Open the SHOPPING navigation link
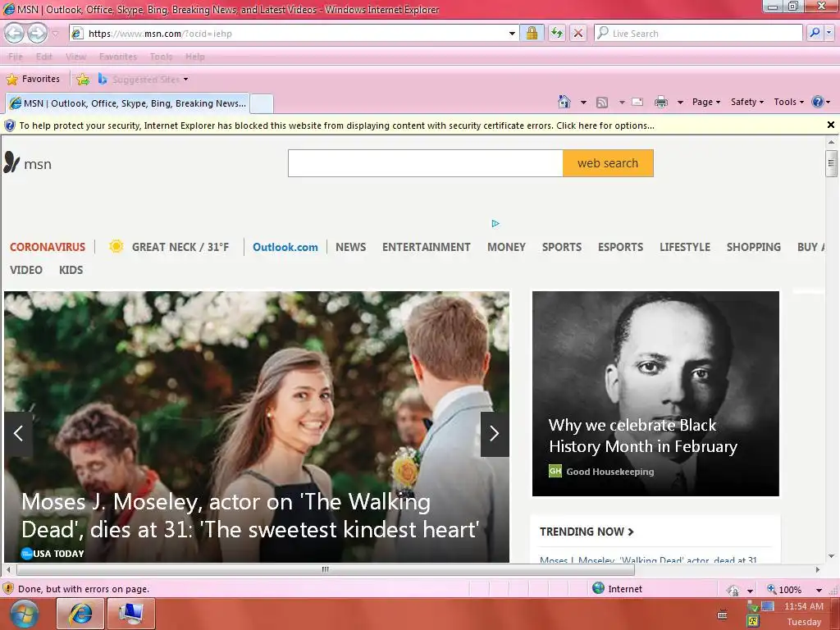This screenshot has height=630, width=840. coord(753,247)
